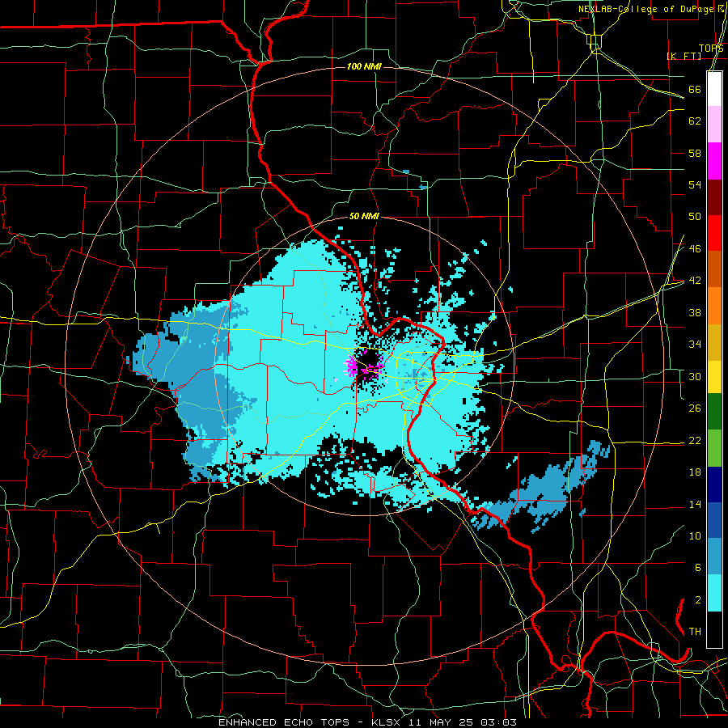
Task: Select legend value 14
Action: point(695,504)
